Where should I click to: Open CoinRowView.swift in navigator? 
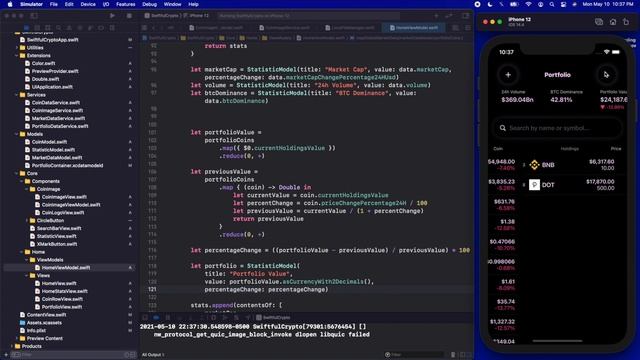[x=62, y=299]
